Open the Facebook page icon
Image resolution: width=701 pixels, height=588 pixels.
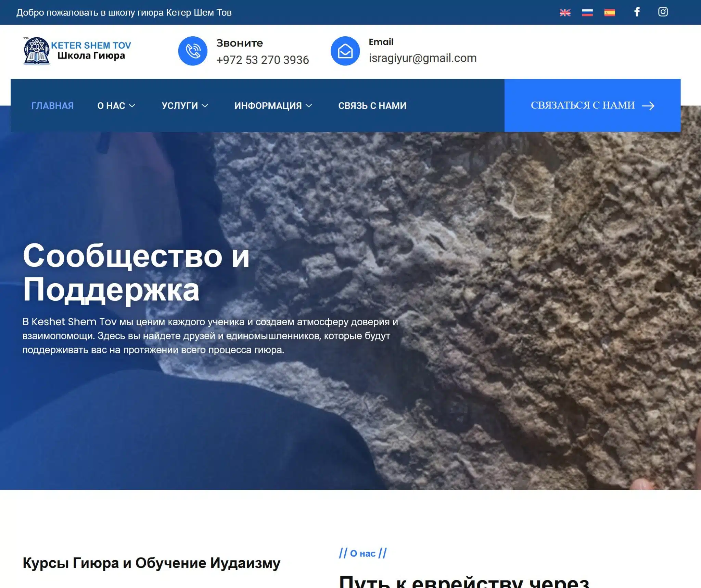tap(637, 12)
